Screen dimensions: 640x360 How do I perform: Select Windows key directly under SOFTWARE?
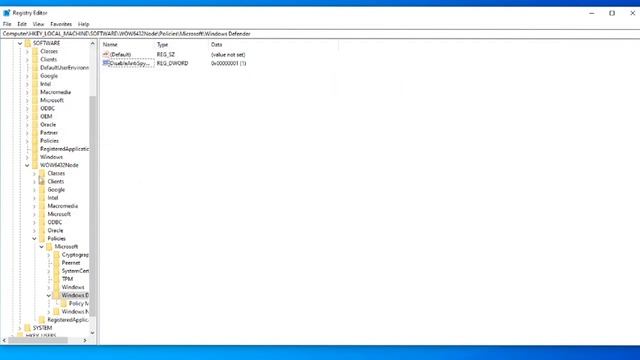[x=51, y=157]
